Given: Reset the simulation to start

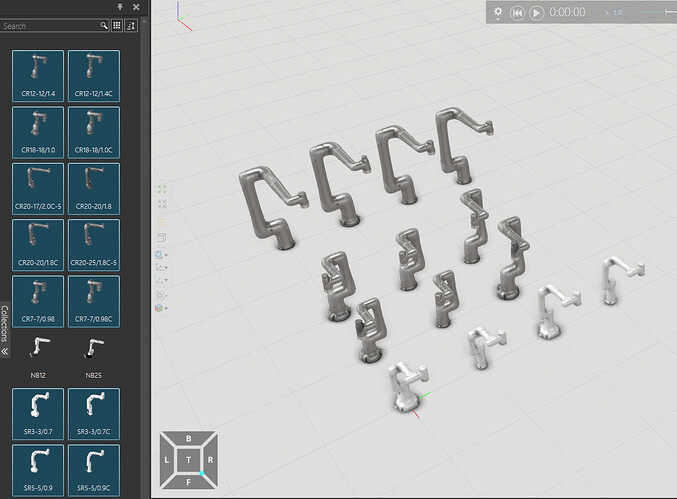Looking at the screenshot, I should pyautogui.click(x=517, y=12).
